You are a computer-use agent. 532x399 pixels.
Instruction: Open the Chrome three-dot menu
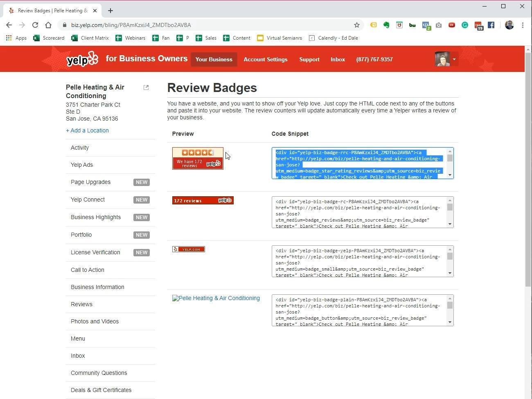coord(523,25)
